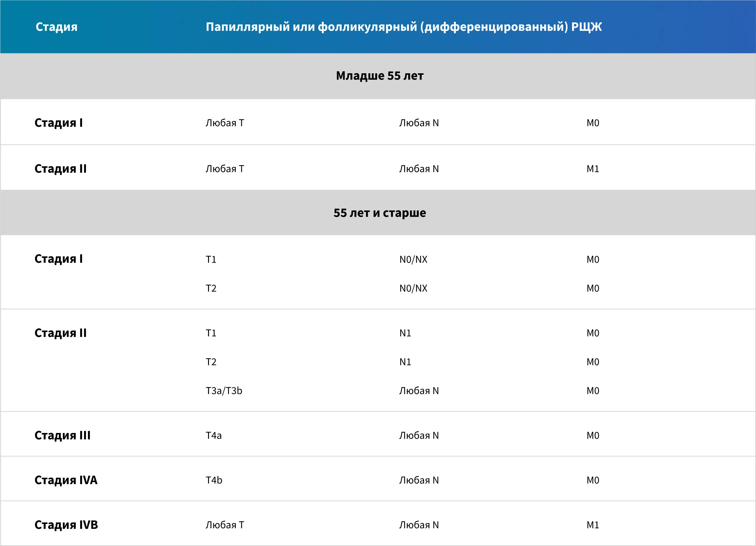Click 'Любая N' in the Стадия III row
This screenshot has height=546, width=756.
click(419, 435)
